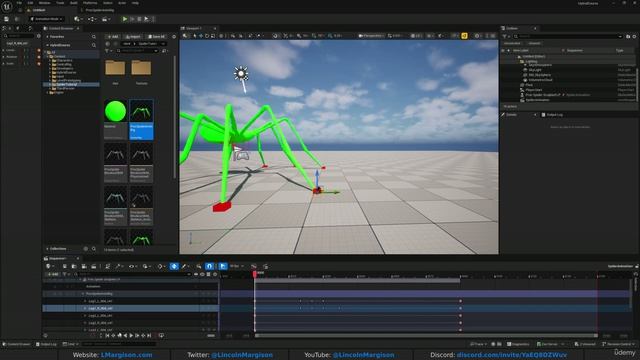
Task: Switch to the Content Browser tab
Action: pyautogui.click(x=61, y=28)
